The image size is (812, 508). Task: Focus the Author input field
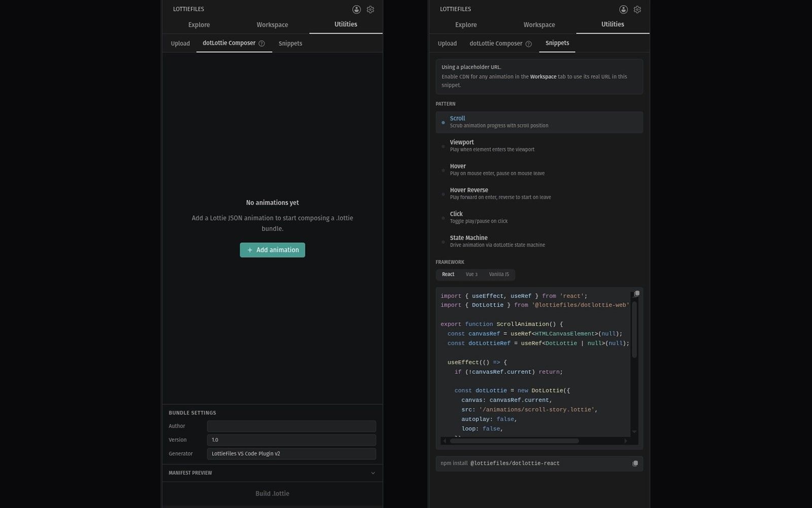click(x=291, y=426)
